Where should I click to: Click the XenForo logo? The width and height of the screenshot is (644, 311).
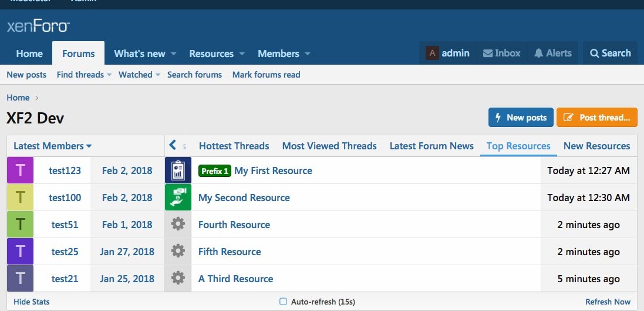click(38, 26)
